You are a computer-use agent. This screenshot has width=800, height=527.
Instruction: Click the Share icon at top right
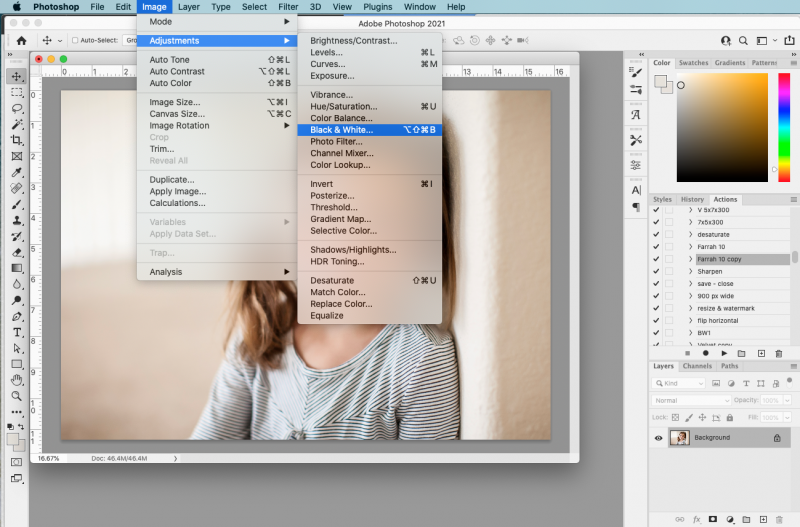[789, 40]
